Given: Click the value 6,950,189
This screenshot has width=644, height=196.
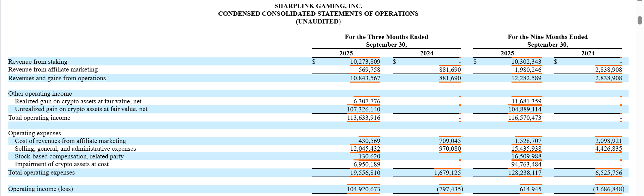Looking at the screenshot, I should pyautogui.click(x=367, y=164).
